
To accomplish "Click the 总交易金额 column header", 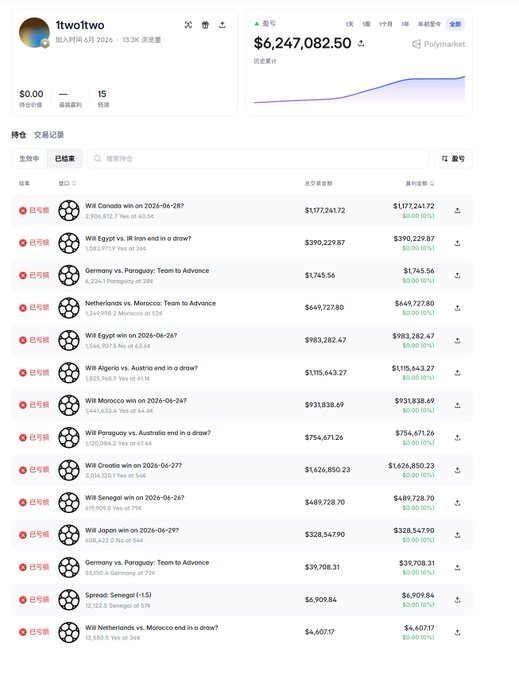I will (318, 183).
